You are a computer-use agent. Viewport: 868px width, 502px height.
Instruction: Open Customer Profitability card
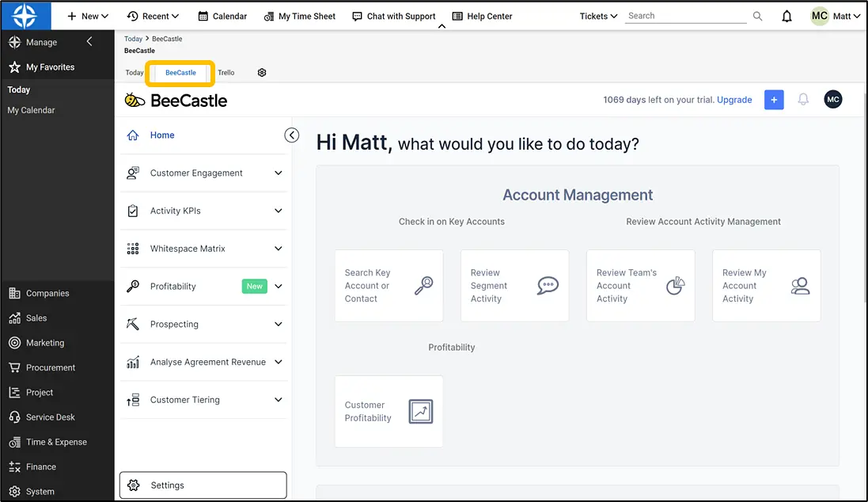click(x=389, y=412)
